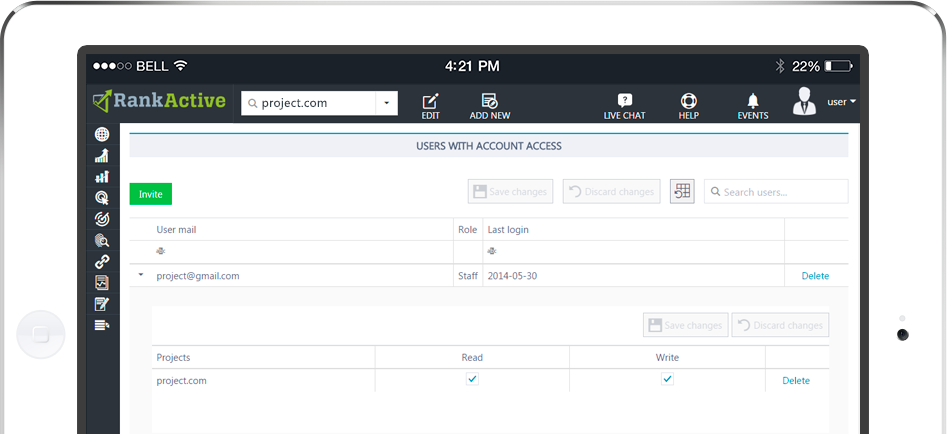Open the project.com selector dropdown arrow
947x434 pixels.
[387, 103]
